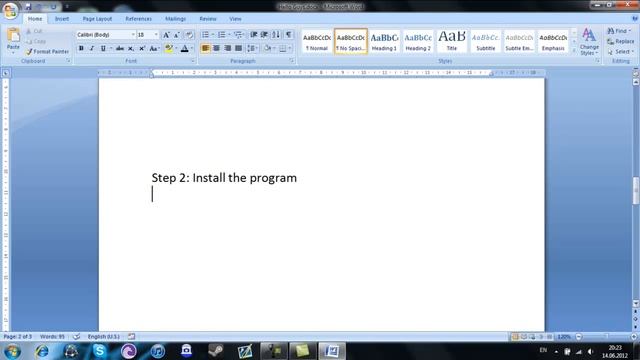Click the zoom slider in status bar

point(606,337)
